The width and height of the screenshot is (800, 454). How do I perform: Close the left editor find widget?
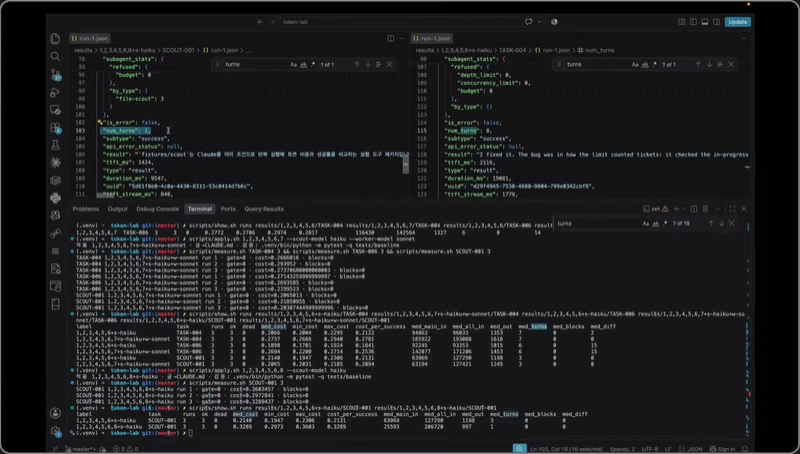[389, 64]
